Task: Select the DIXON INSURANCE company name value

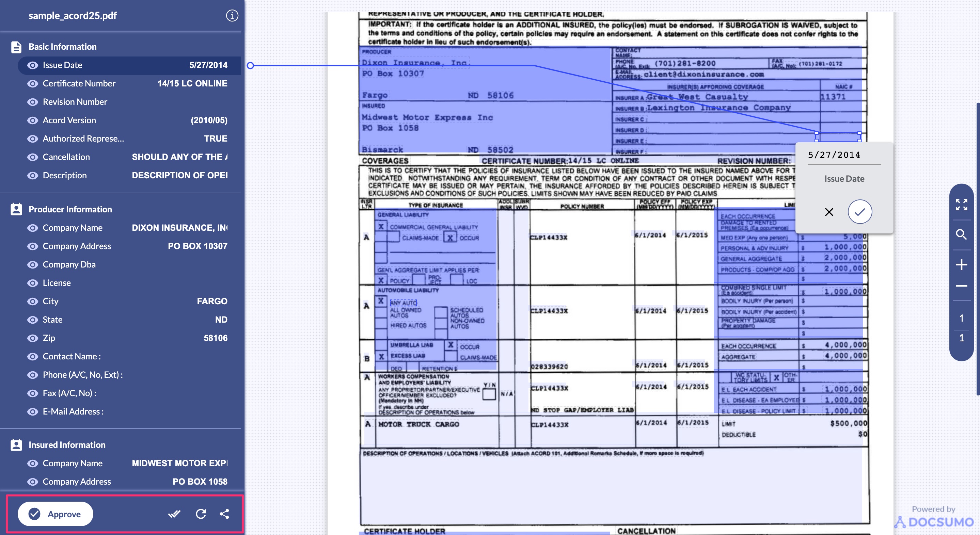Action: click(179, 228)
